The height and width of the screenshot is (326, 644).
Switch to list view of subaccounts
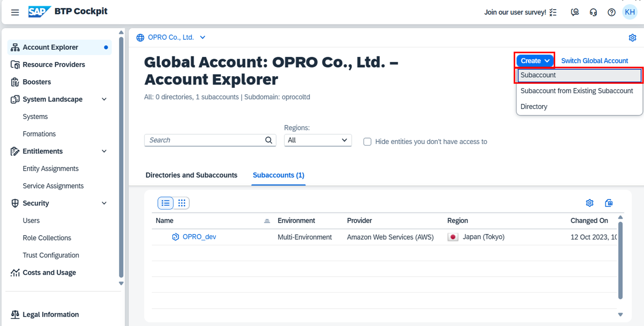click(165, 203)
